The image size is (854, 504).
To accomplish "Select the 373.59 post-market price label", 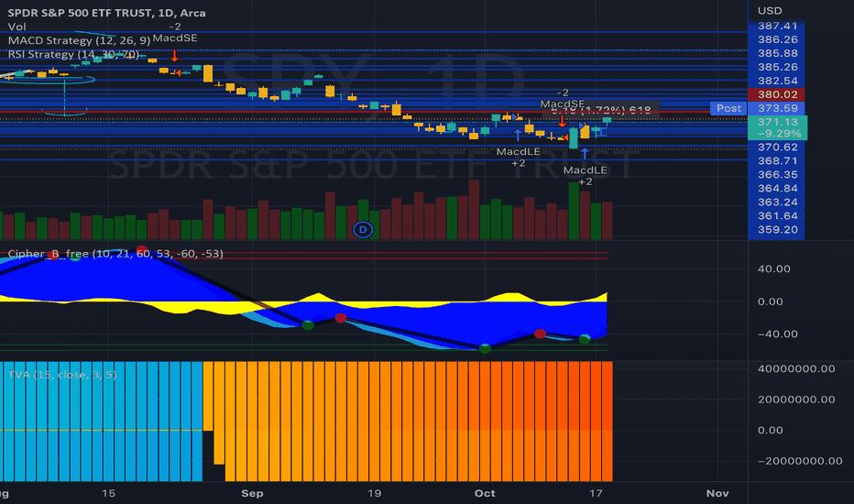I will [777, 108].
